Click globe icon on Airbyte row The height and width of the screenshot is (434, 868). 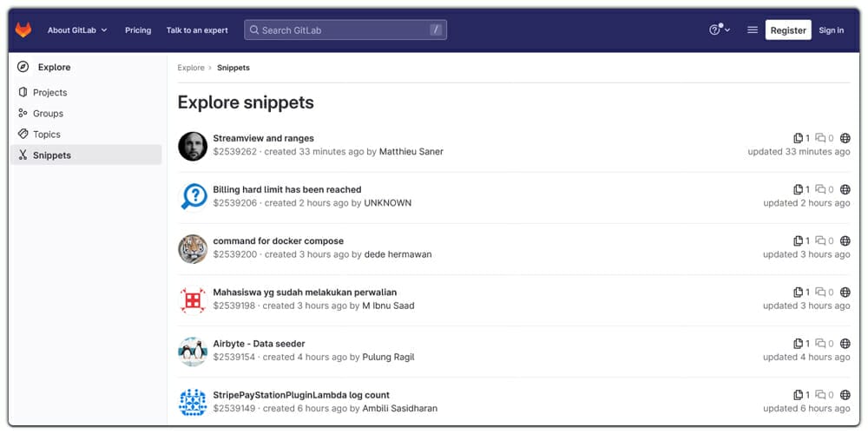[x=845, y=344]
